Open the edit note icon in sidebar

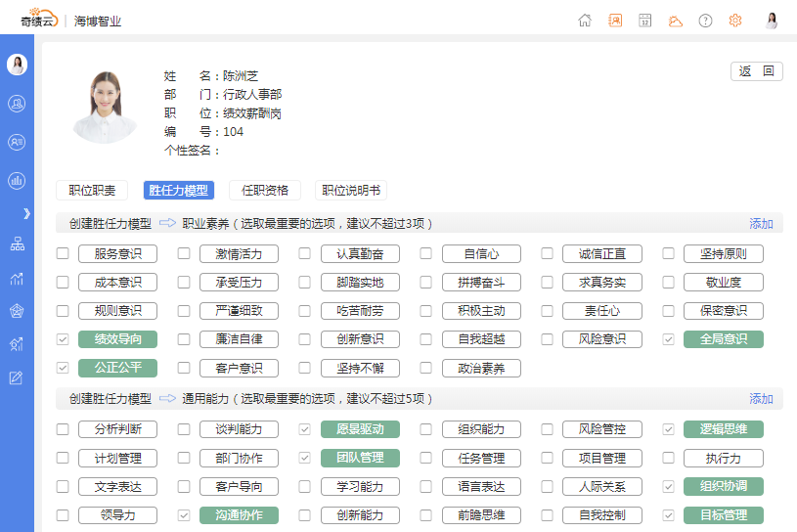pyautogui.click(x=17, y=377)
